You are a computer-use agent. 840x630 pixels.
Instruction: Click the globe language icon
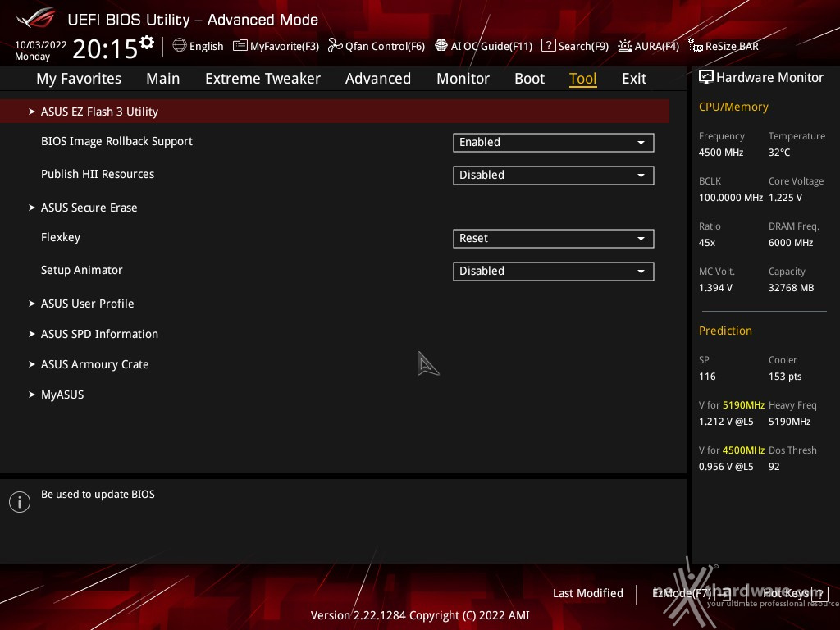coord(180,46)
